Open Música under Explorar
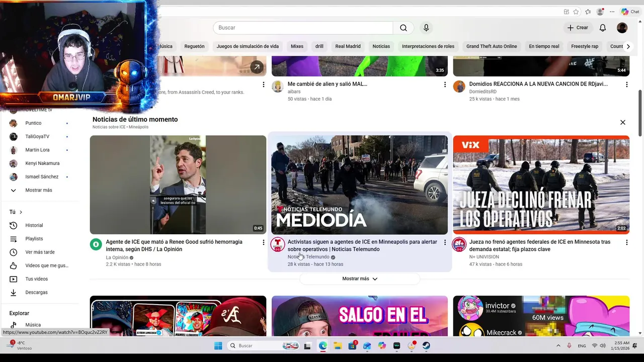The image size is (644, 362). coord(33,325)
